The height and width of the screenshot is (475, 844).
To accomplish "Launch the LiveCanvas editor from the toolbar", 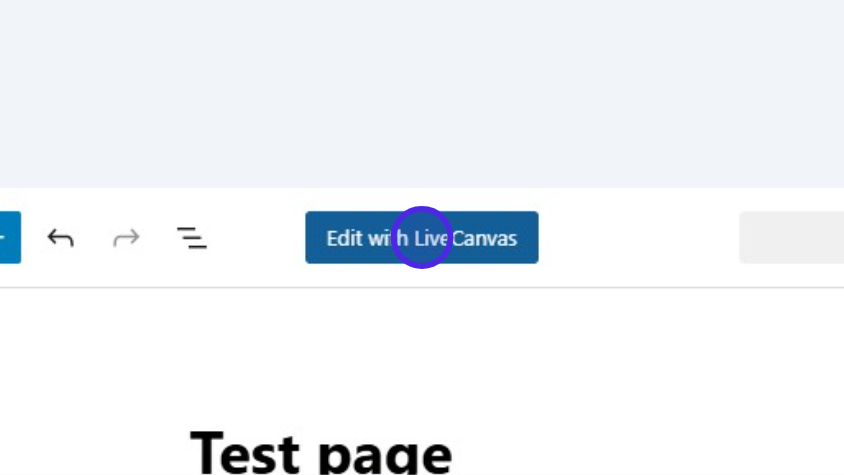I will (421, 238).
